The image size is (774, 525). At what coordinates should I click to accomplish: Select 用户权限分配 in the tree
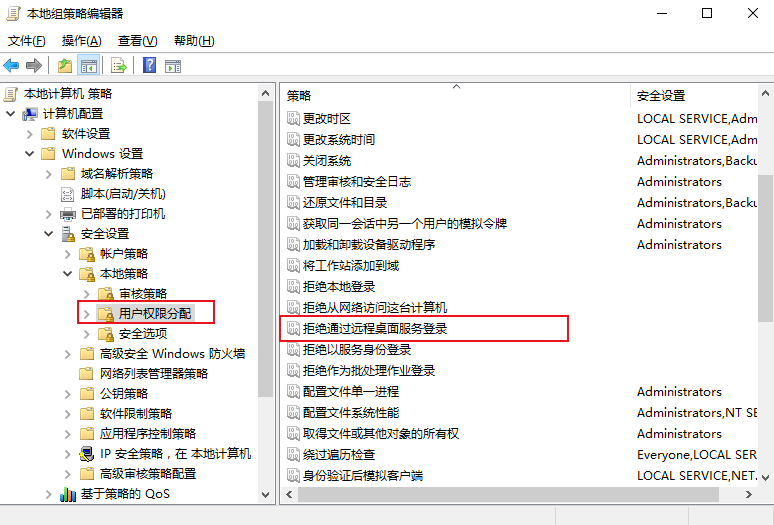point(155,313)
